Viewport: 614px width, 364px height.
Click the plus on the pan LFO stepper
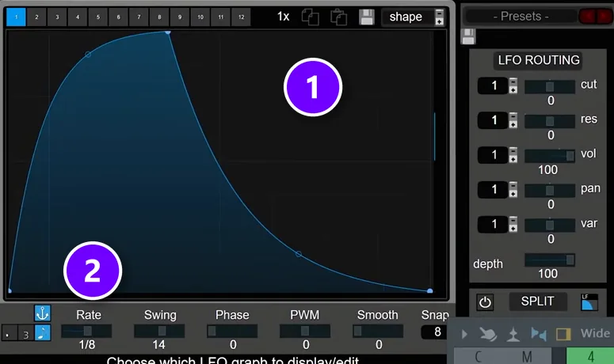[513, 194]
